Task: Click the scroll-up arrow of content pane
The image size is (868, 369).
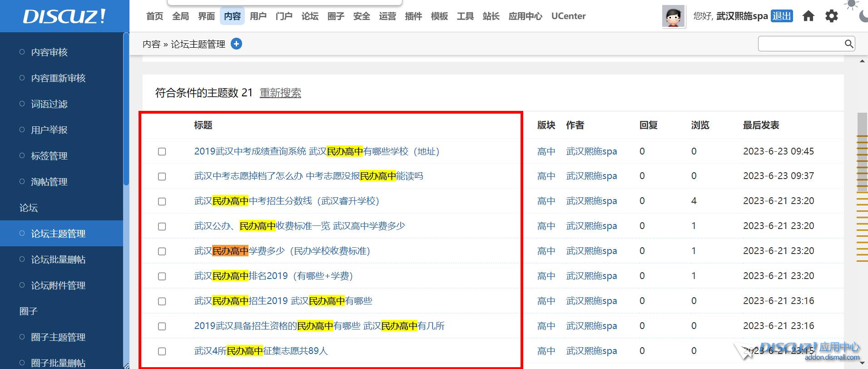Action: [x=862, y=61]
